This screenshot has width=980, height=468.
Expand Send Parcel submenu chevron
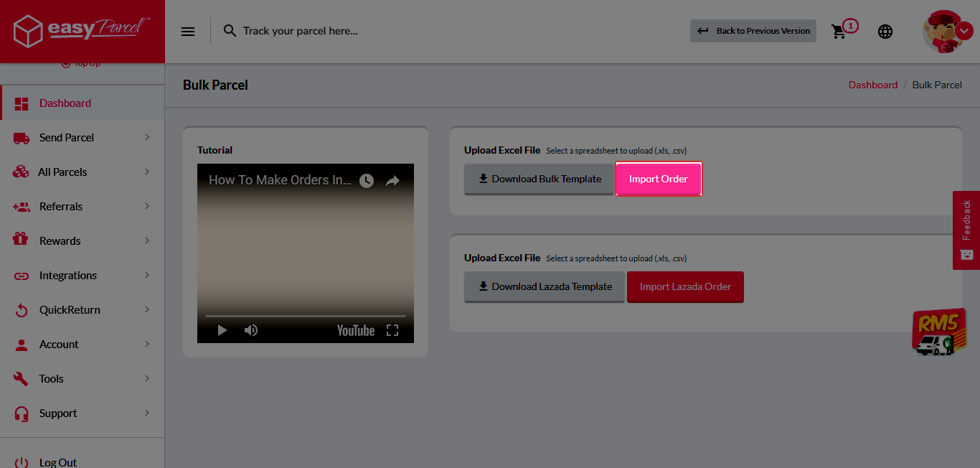click(x=147, y=137)
